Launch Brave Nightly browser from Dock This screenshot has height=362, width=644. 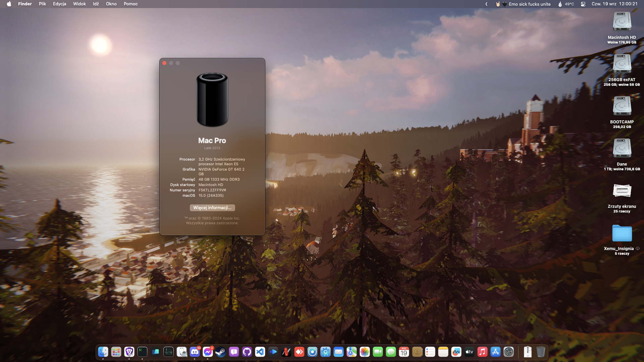click(x=129, y=352)
